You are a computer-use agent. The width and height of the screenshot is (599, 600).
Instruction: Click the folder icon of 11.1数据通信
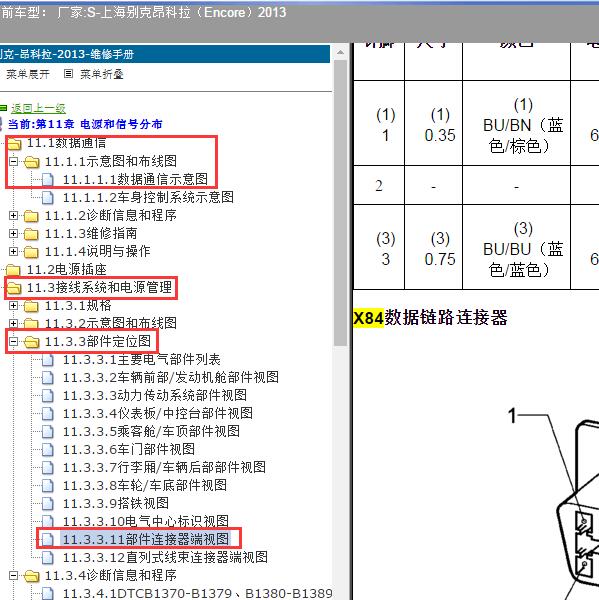(14, 144)
